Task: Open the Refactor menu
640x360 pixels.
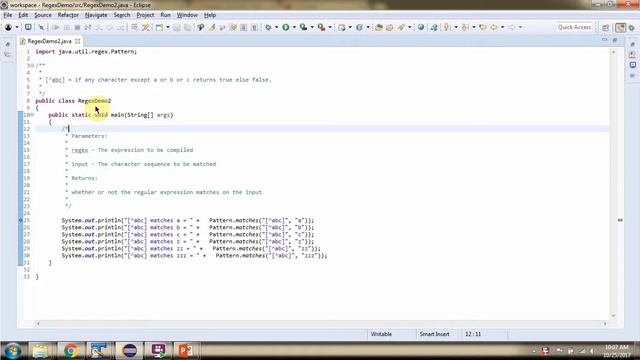Action: point(68,15)
